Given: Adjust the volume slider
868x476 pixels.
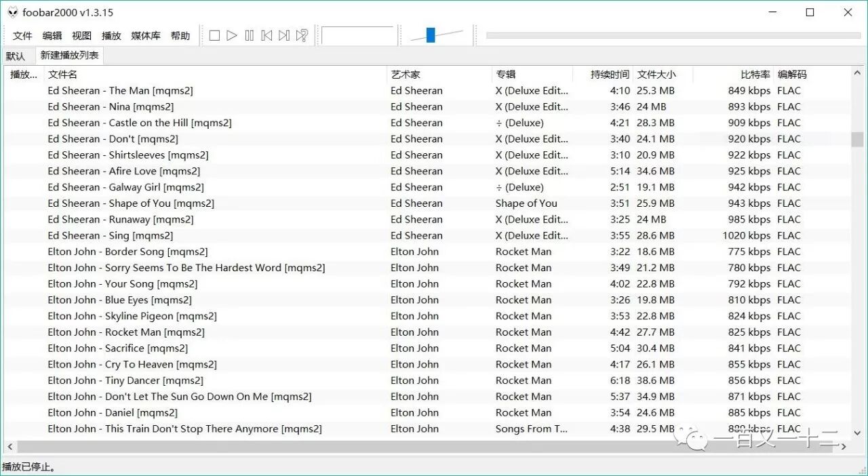Looking at the screenshot, I should 431,35.
